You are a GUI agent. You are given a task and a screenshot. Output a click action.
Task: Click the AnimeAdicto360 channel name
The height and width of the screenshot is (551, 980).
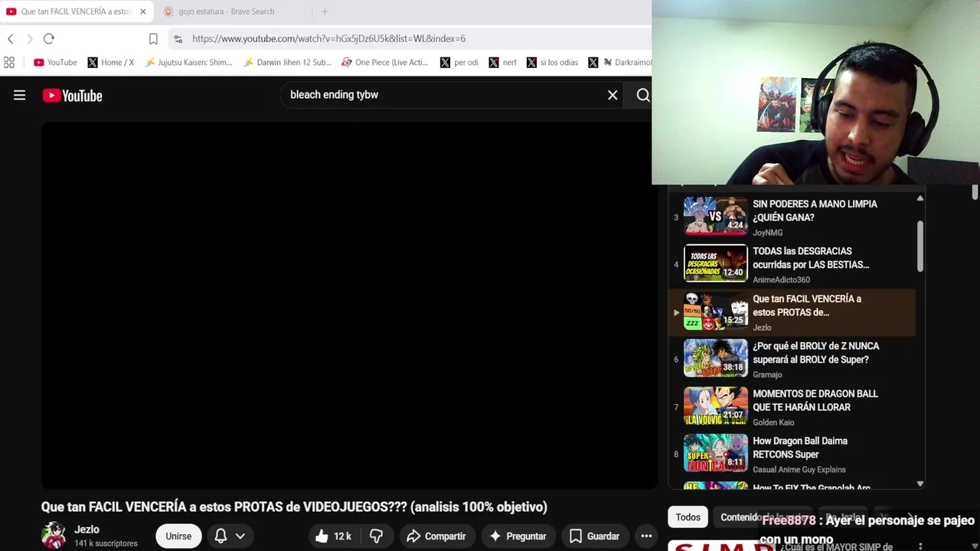(x=781, y=280)
